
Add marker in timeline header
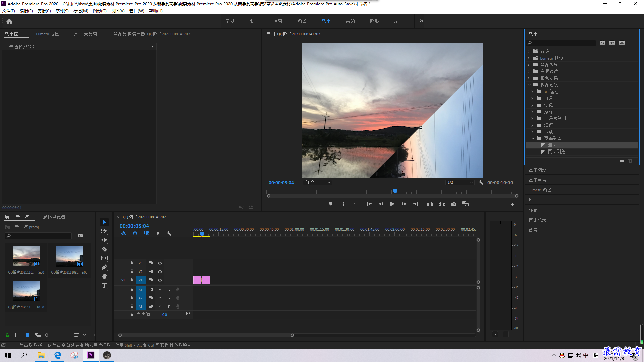(x=158, y=233)
